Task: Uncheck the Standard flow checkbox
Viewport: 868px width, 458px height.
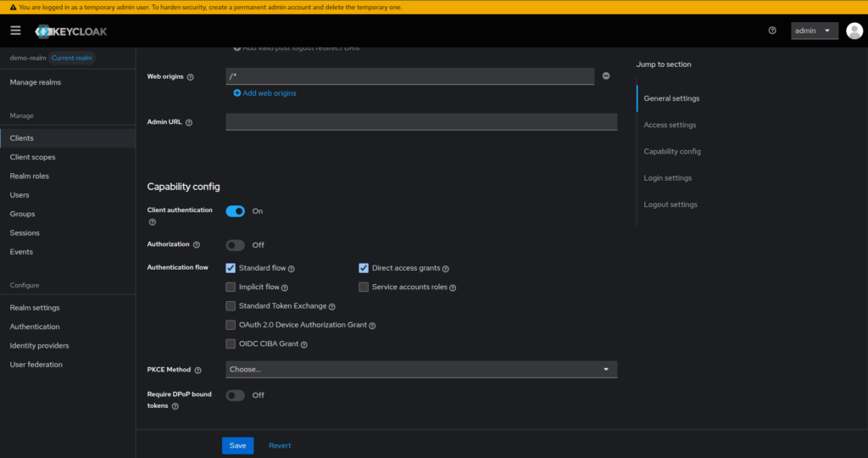Action: (x=231, y=268)
